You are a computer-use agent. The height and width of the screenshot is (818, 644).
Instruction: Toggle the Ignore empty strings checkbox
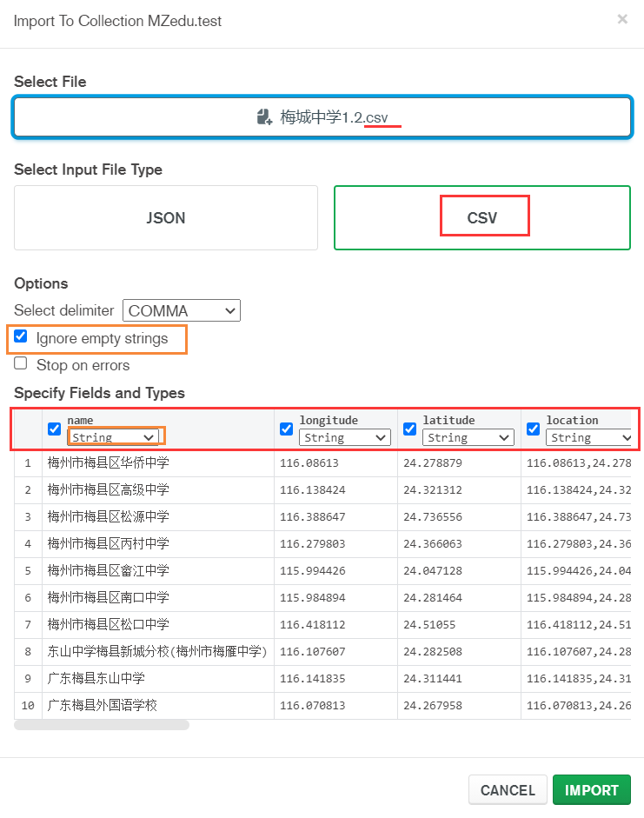point(21,337)
